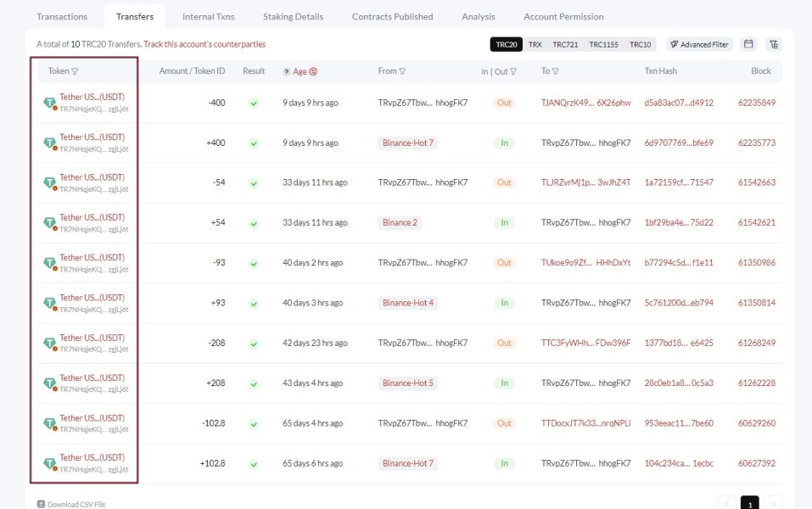Open transaction hash b77294c5d...f1e11
Screen dimensions: 812x509
coord(679,262)
